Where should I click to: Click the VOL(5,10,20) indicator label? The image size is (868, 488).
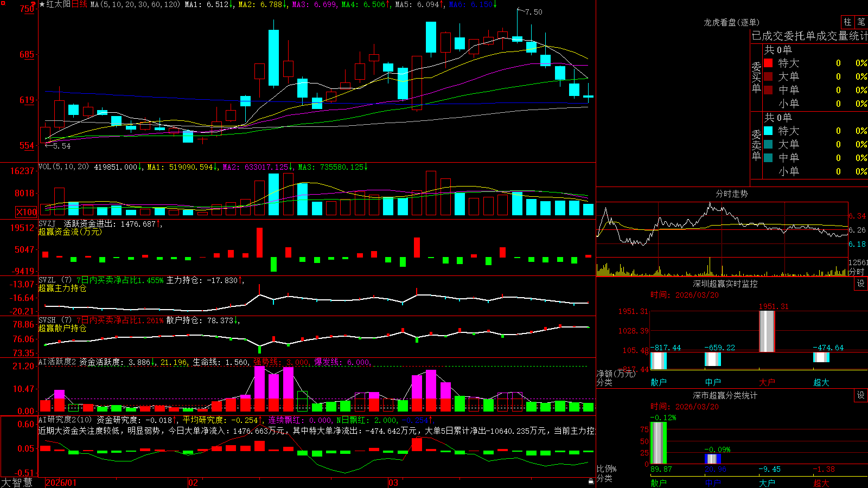coord(63,167)
